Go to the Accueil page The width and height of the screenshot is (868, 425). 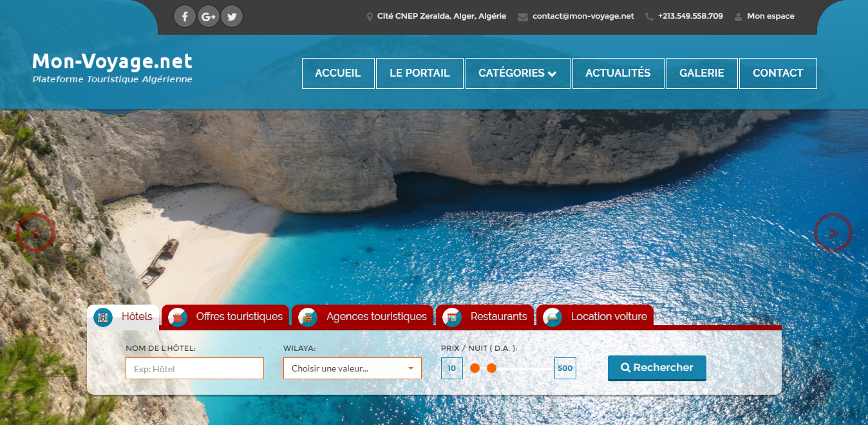[338, 73]
